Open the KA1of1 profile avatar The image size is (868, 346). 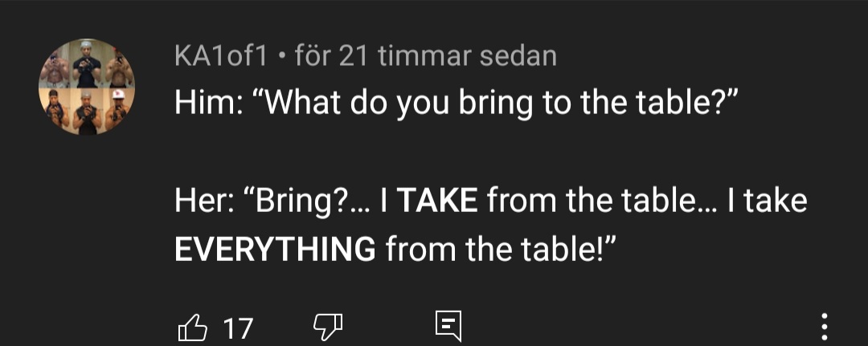pyautogui.click(x=87, y=87)
